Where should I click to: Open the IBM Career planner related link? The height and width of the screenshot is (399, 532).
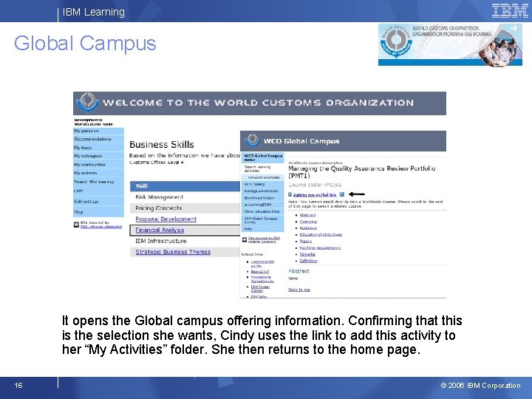click(260, 289)
